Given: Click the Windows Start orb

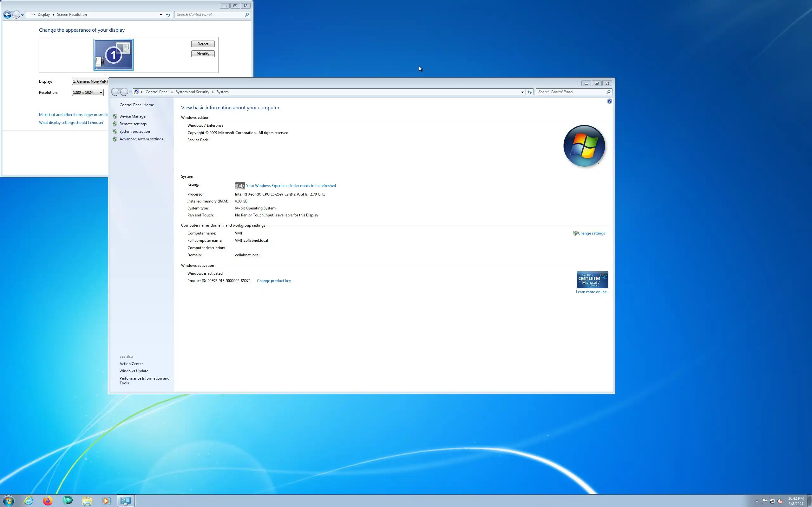Looking at the screenshot, I should tap(9, 501).
